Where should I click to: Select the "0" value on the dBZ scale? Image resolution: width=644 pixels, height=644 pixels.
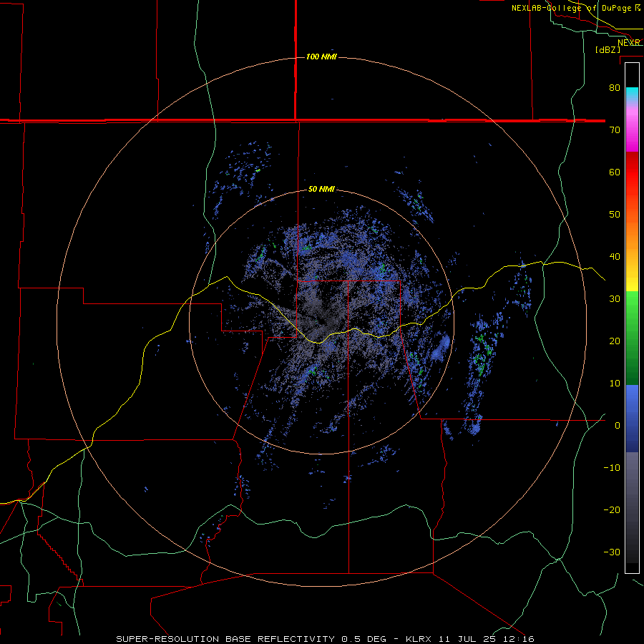coord(618,426)
